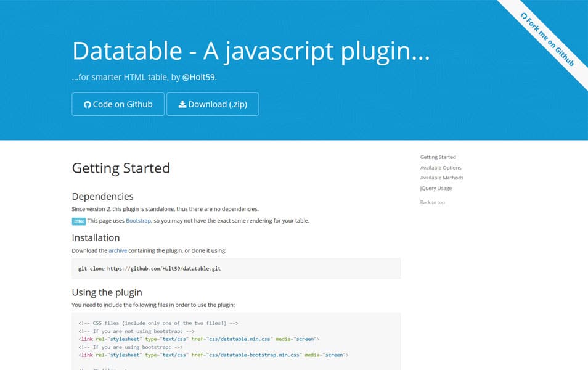Click the archive download link
This screenshot has height=370, width=588.
tap(118, 250)
